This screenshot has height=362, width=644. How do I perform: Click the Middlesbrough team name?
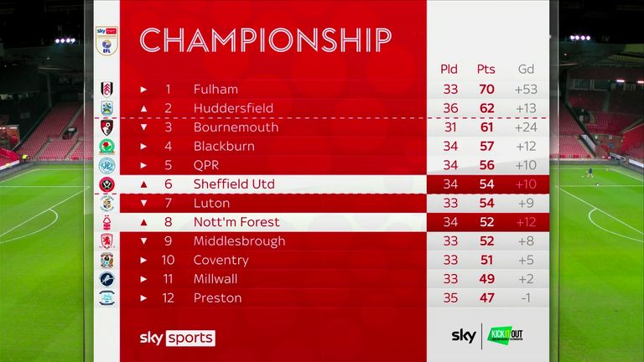[239, 241]
